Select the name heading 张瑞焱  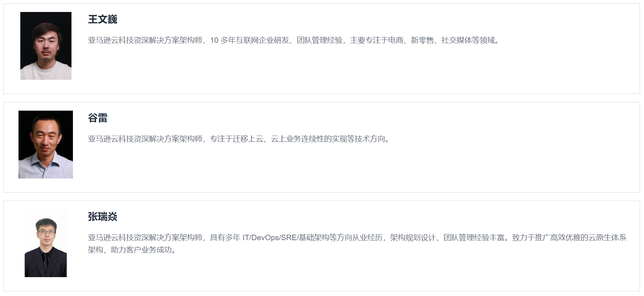coord(103,217)
